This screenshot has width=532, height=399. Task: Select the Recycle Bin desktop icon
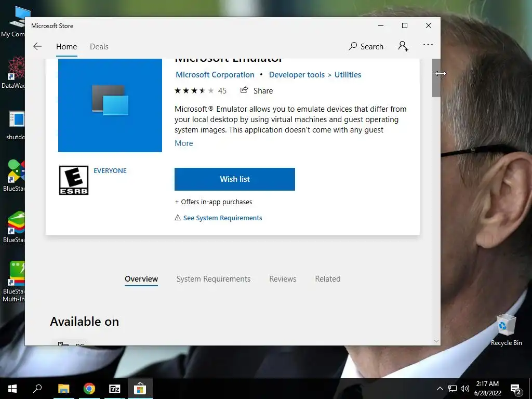pos(506,330)
